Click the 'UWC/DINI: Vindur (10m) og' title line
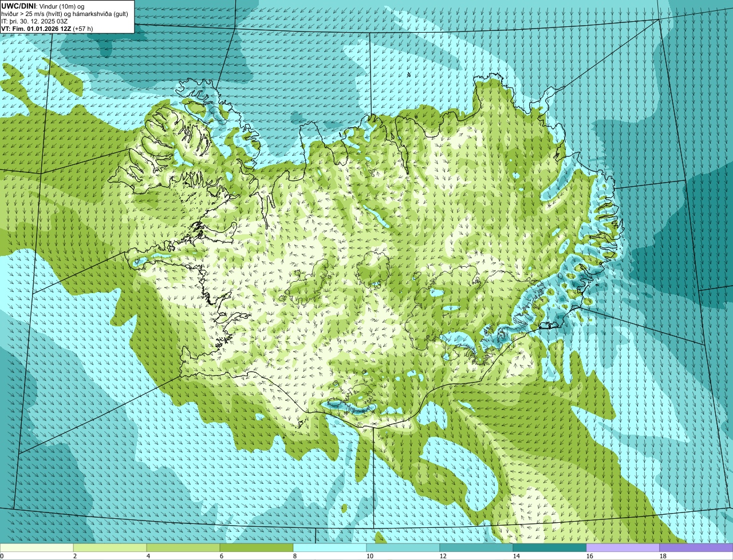Screen dimensions: 733x560 [43, 6]
